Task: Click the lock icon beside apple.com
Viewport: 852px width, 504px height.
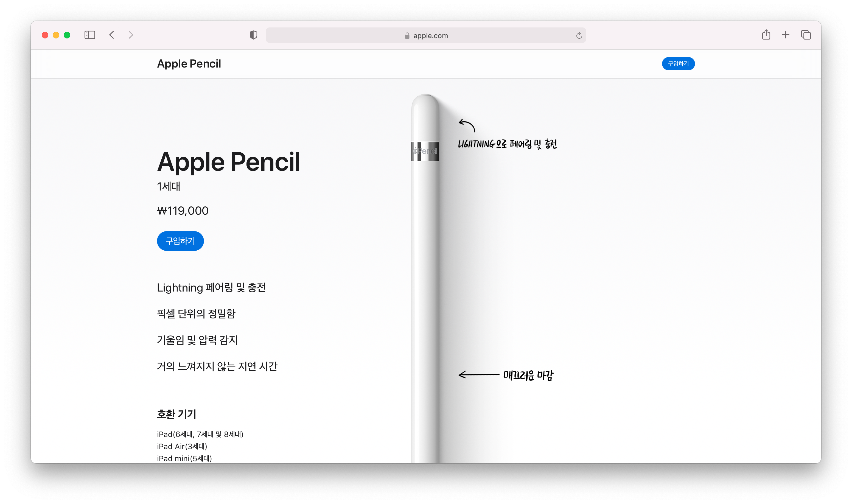Action: [407, 36]
